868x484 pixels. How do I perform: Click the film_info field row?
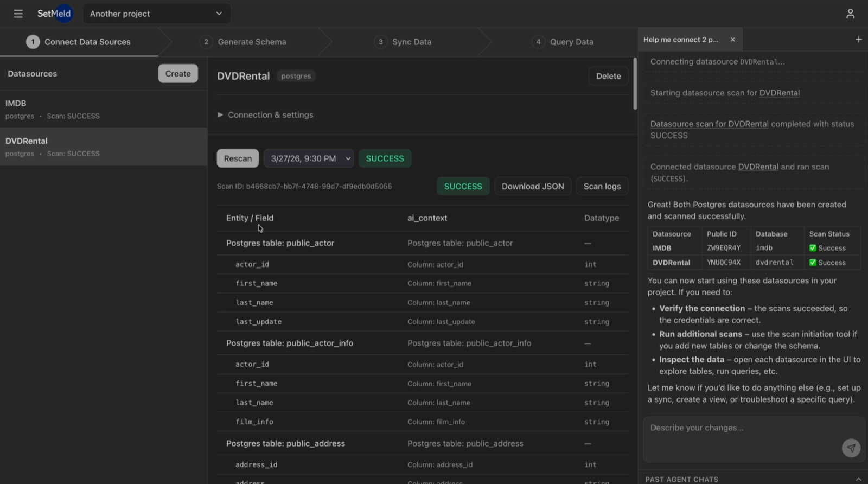[x=423, y=422]
